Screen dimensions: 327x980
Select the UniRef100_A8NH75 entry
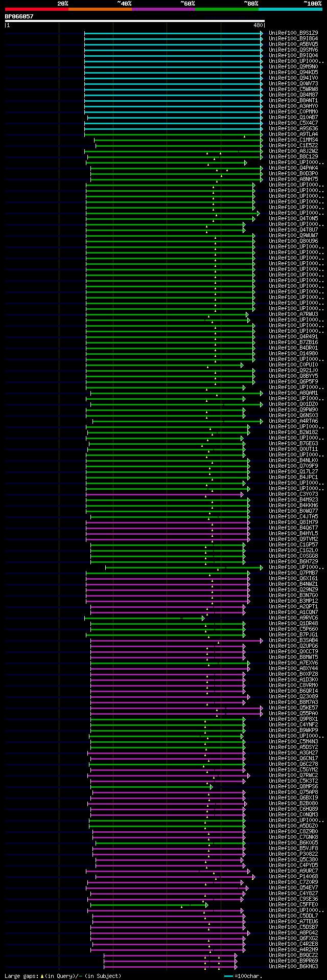tap(293, 179)
